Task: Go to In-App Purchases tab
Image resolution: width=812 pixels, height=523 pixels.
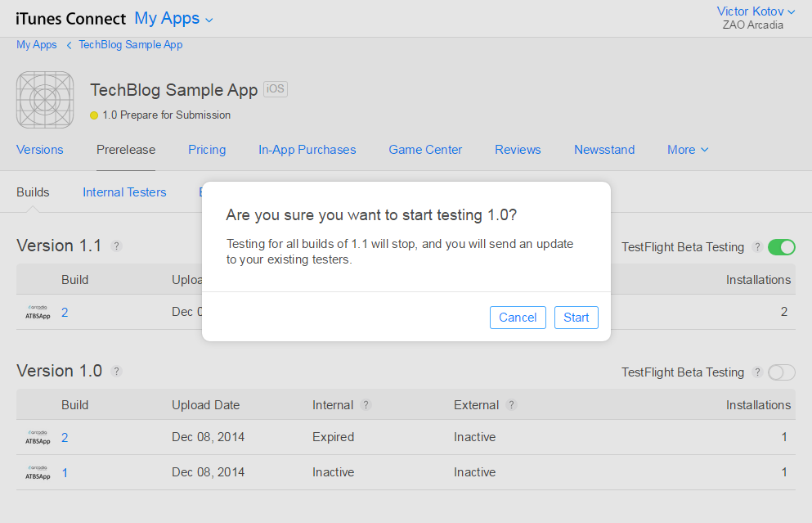Action: tap(307, 150)
